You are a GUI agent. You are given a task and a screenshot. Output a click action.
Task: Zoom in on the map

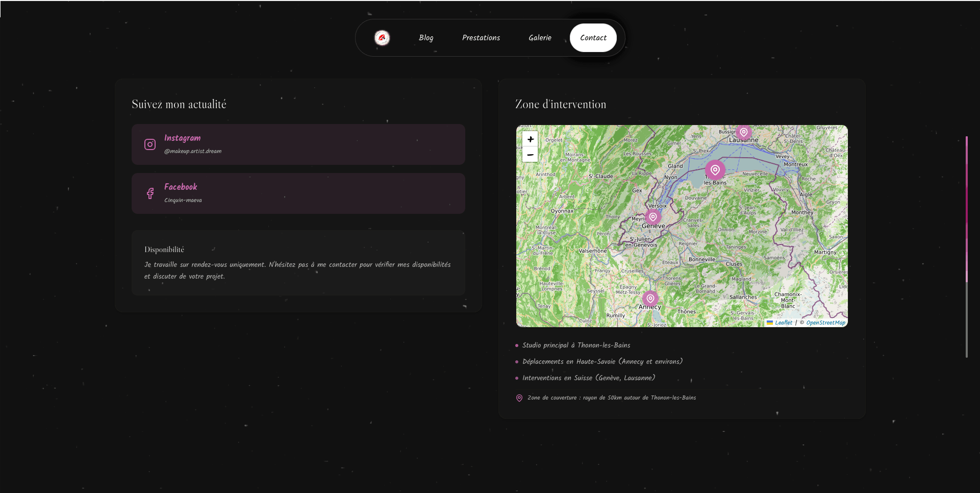coord(530,139)
